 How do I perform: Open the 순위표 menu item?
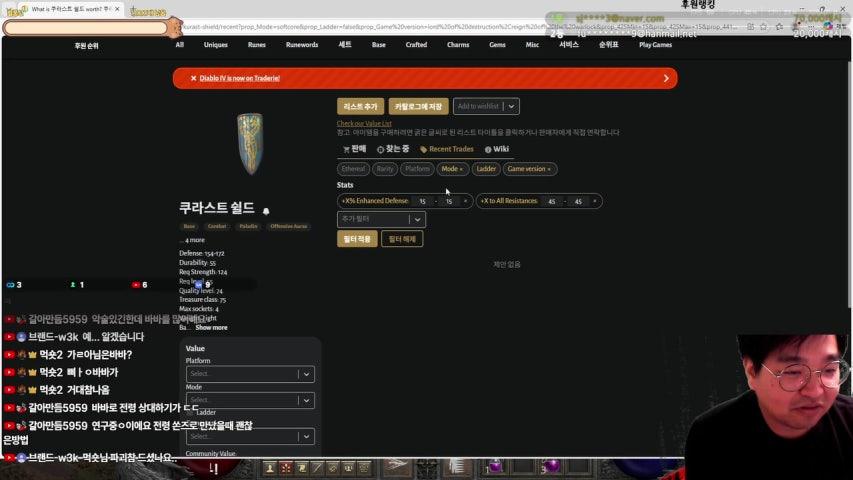point(608,45)
